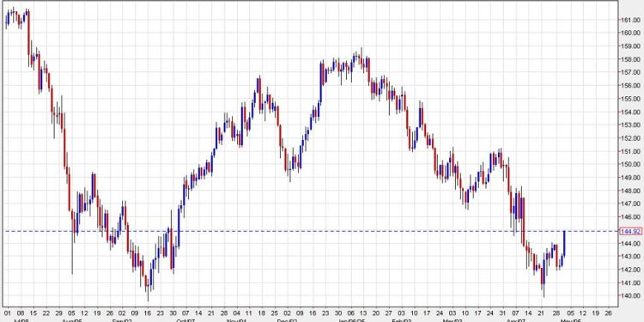Select the date label 11 on time axis
Screen dimensions: 644x322
249,313
